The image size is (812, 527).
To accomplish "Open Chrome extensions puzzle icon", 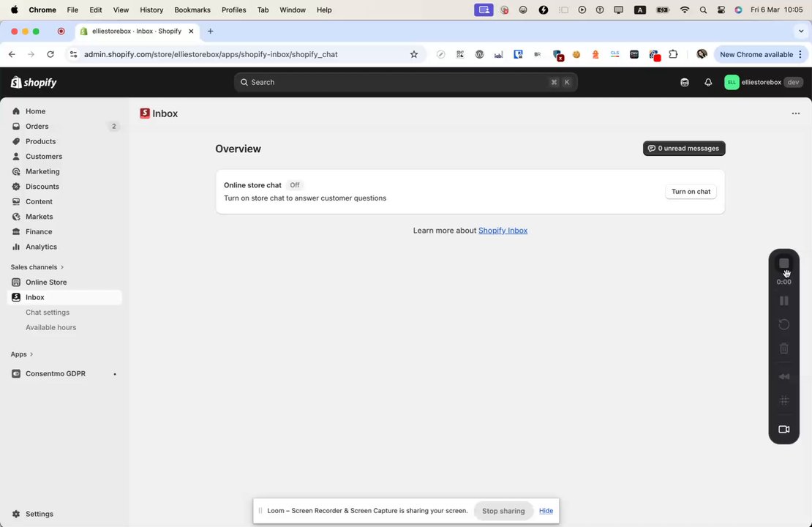I will pos(673,54).
